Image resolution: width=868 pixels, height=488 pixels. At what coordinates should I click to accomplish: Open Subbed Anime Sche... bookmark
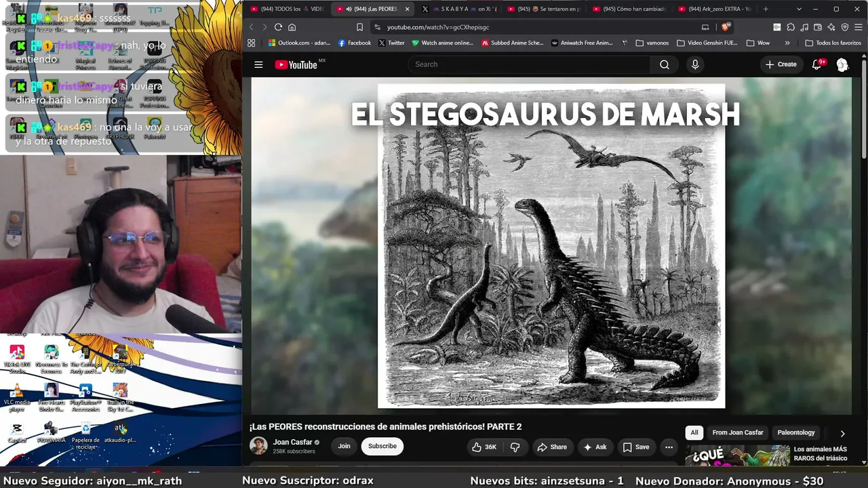512,43
